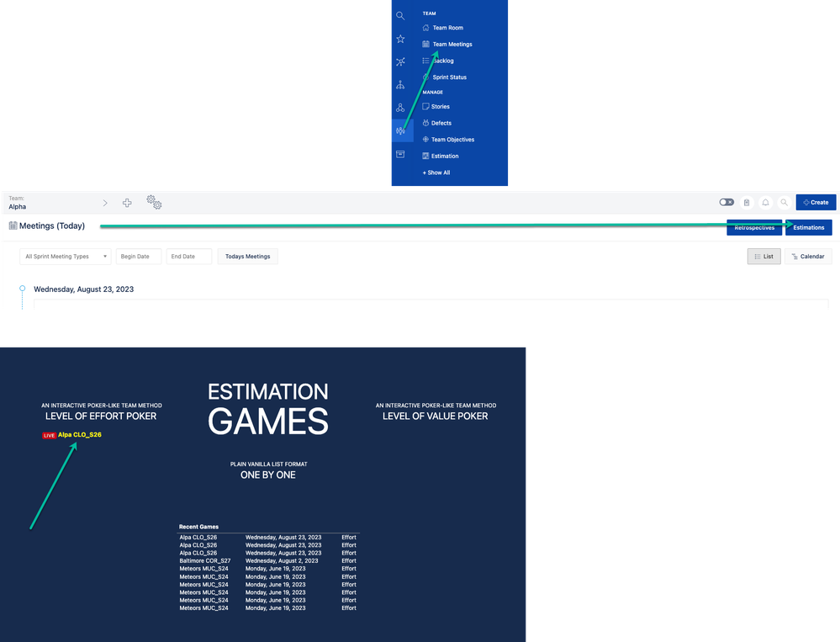Click the Recent Games heading
This screenshot has height=642, width=840.
click(x=198, y=527)
